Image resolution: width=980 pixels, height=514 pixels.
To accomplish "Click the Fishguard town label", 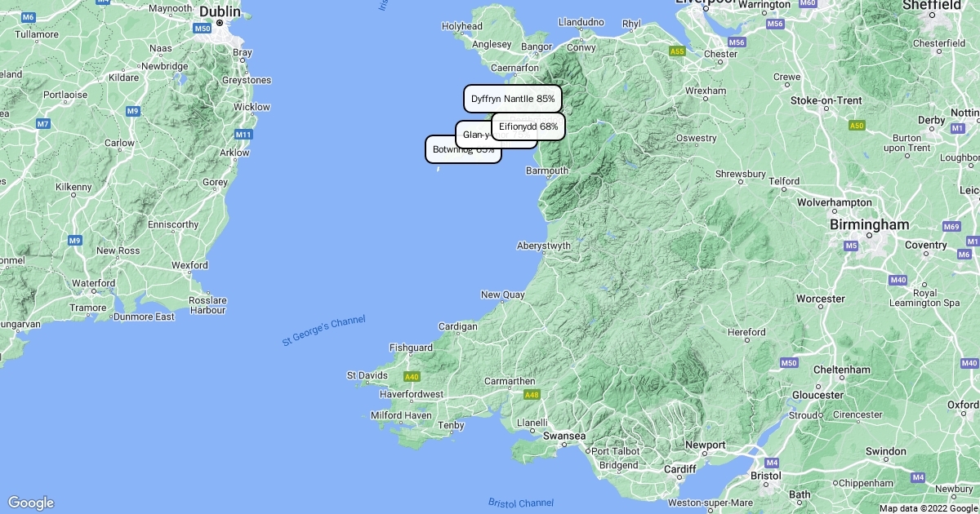I will click(x=411, y=348).
